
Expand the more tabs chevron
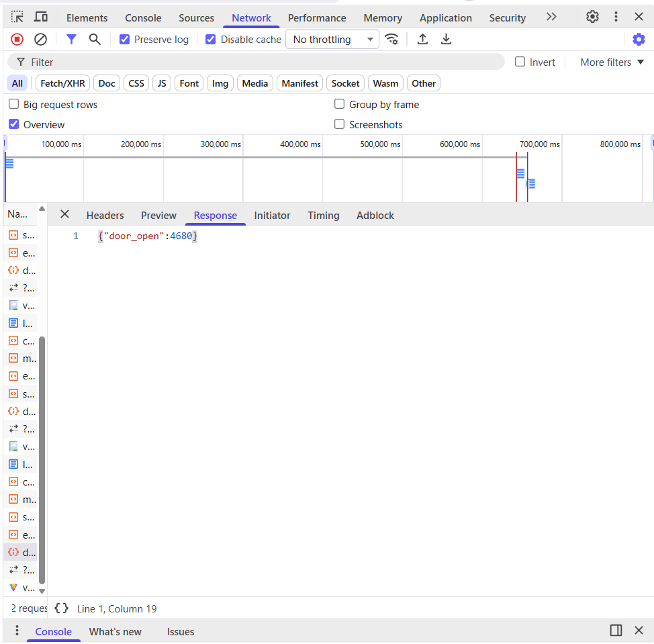pos(551,17)
